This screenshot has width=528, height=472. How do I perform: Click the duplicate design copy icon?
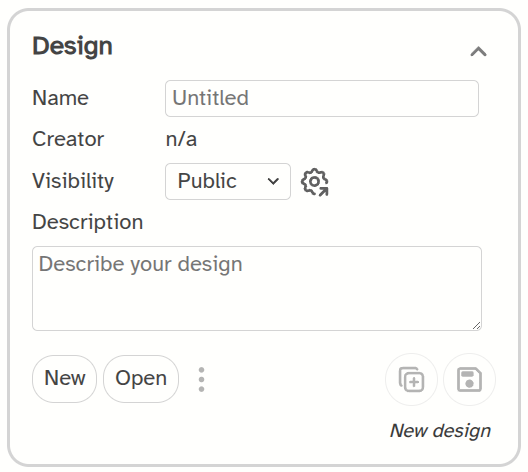pos(411,379)
